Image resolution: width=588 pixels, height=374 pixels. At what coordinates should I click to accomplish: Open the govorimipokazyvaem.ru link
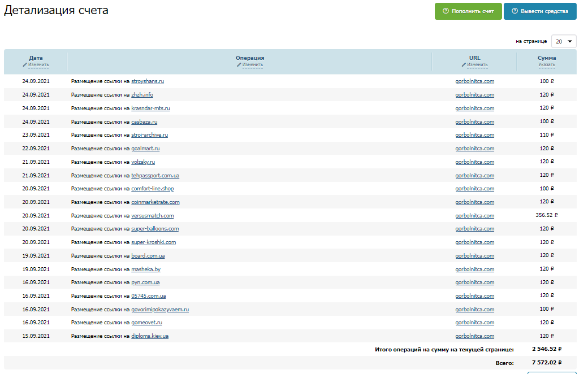pos(160,309)
